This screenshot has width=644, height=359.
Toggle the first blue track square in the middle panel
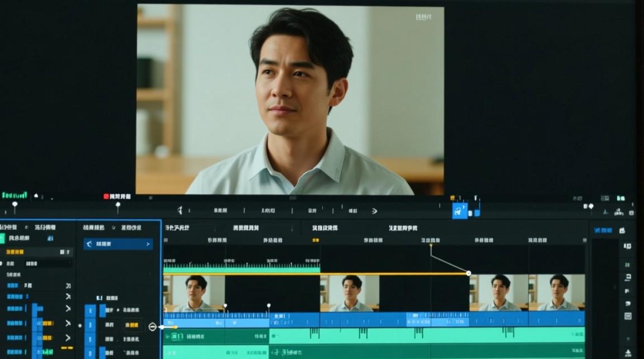90,311
